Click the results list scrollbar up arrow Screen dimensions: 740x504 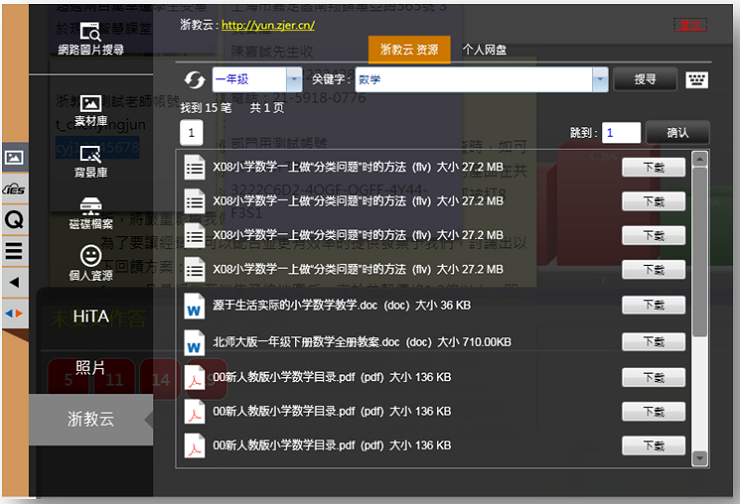coord(699,160)
